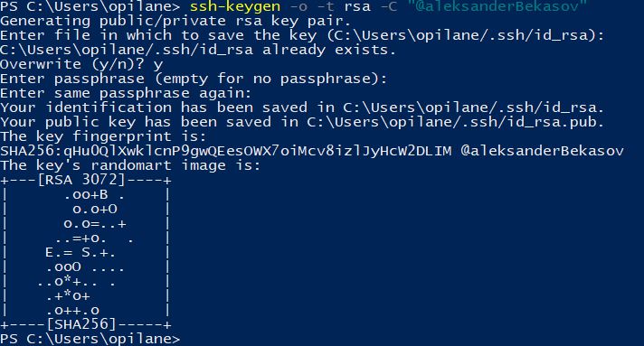Click the "Generating public/private rsa key pair." line
Screen dimensions: 644x346
[175, 21]
